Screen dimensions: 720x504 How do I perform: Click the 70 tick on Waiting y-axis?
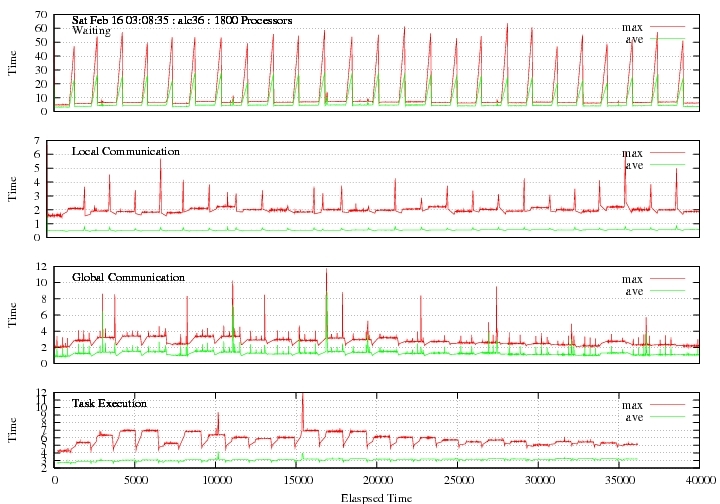pyautogui.click(x=41, y=16)
